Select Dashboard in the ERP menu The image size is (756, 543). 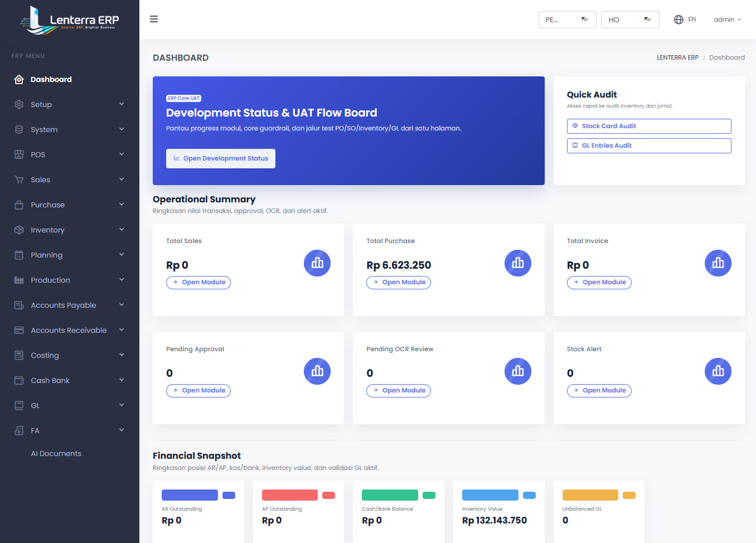[x=70, y=79]
